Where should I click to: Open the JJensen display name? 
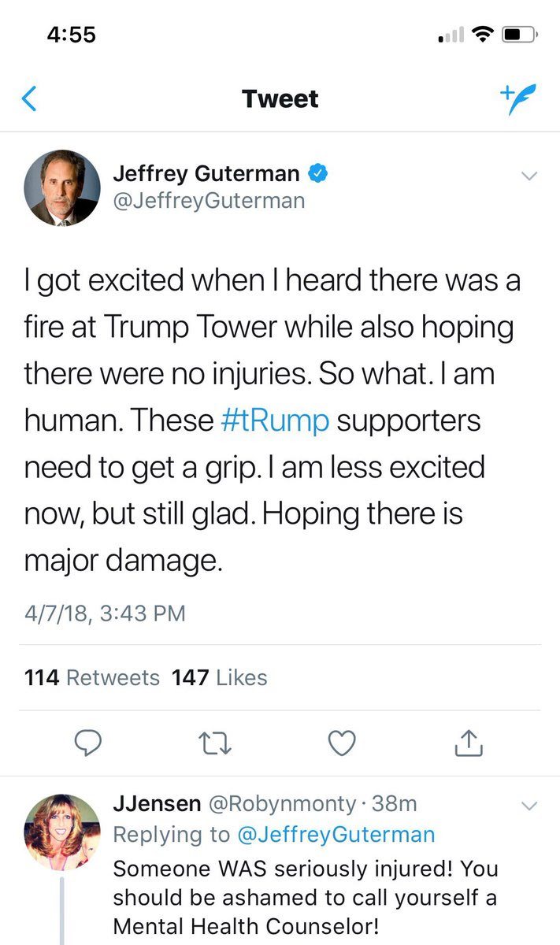(x=154, y=803)
